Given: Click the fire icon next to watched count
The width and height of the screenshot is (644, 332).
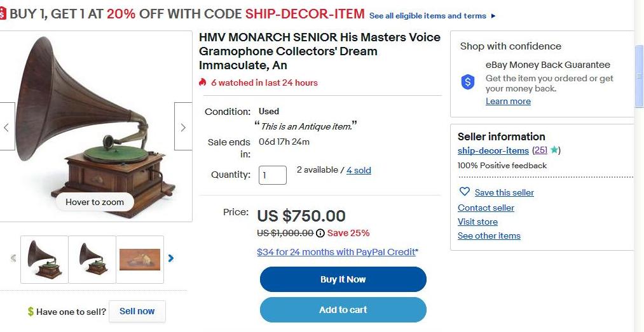Looking at the screenshot, I should coord(203,83).
